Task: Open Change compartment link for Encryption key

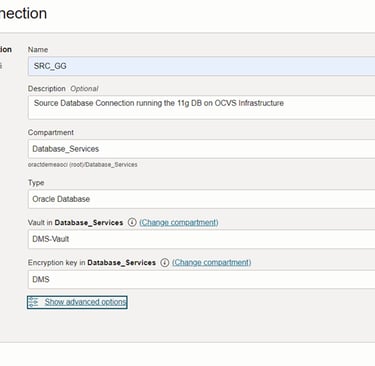Action: pyautogui.click(x=212, y=263)
